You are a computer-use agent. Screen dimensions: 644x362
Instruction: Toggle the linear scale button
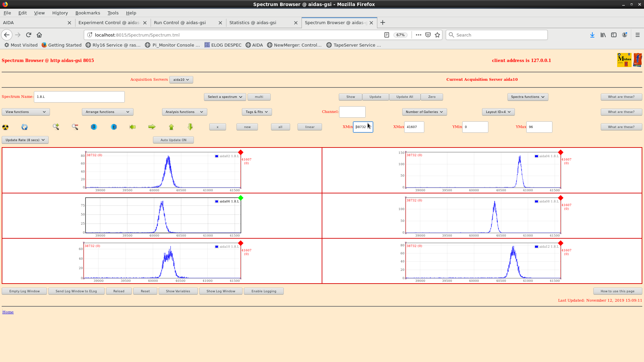click(310, 127)
